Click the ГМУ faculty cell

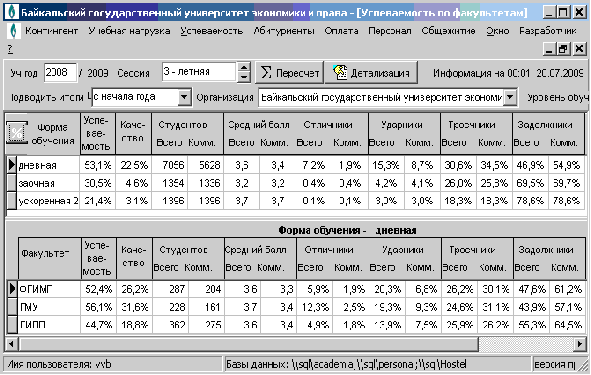click(x=49, y=307)
